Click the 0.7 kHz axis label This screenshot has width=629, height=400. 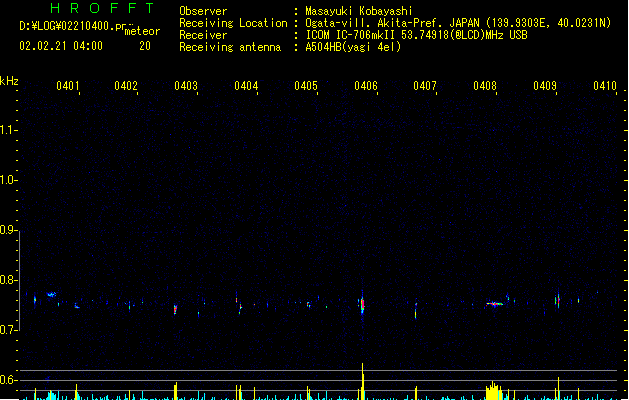coord(8,330)
